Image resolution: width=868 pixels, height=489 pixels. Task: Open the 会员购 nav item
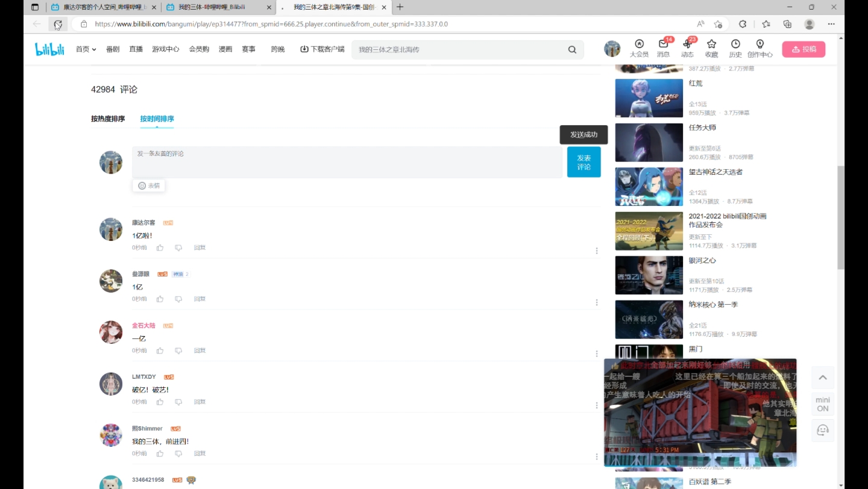point(199,49)
